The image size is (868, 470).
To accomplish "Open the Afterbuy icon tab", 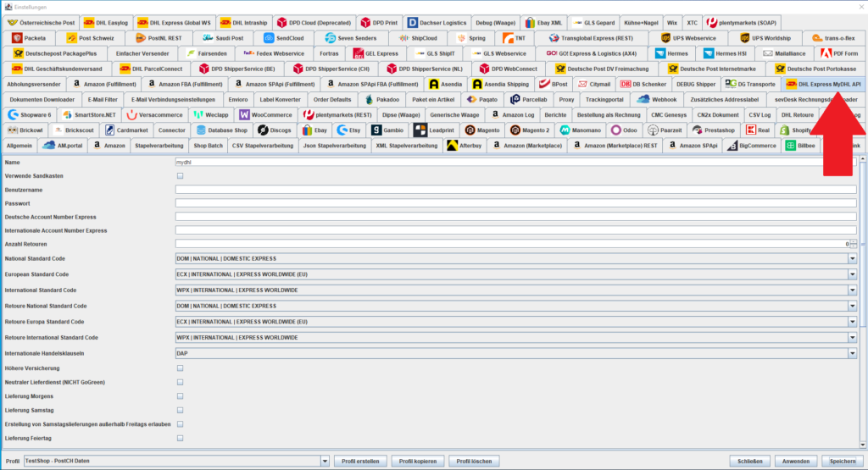I will 452,146.
